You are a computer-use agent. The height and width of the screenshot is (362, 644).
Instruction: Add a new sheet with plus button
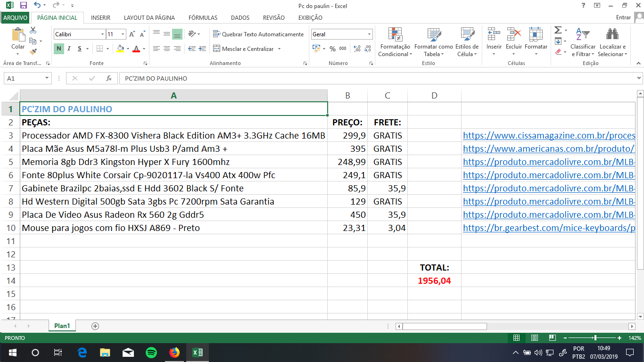[x=95, y=326]
